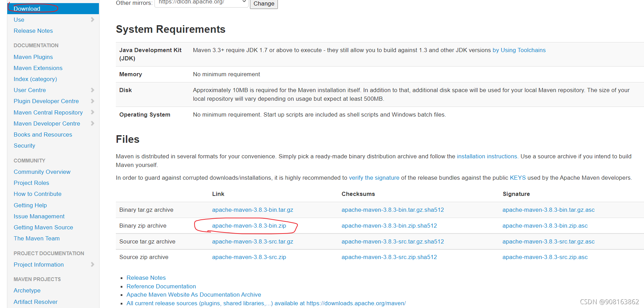Download apache-maven-3.8.3-src.tar.gz
644x308 pixels.
tap(253, 241)
